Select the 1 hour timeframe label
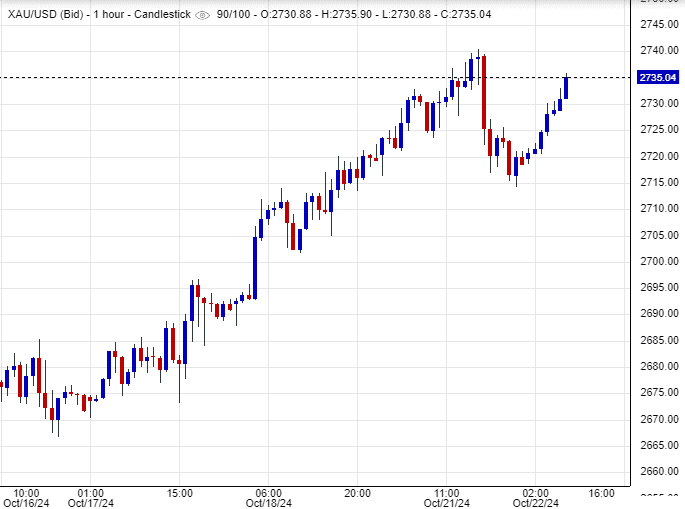 click(107, 15)
